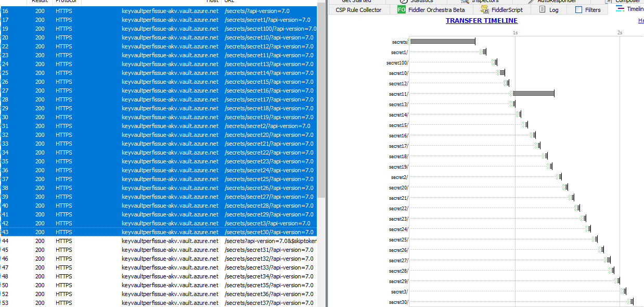This screenshot has height=307, width=644.
Task: Click the long secrets/ transfer bar
Action: click(443, 42)
